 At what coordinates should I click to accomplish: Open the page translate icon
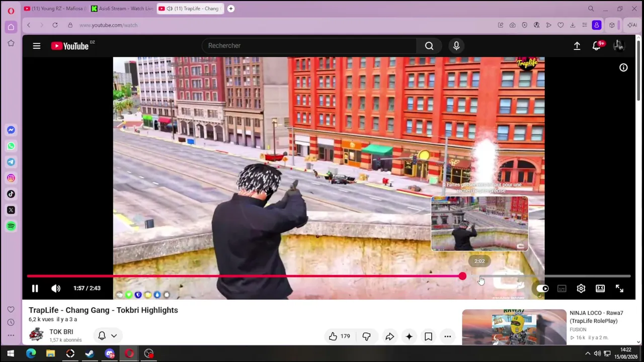(x=536, y=25)
